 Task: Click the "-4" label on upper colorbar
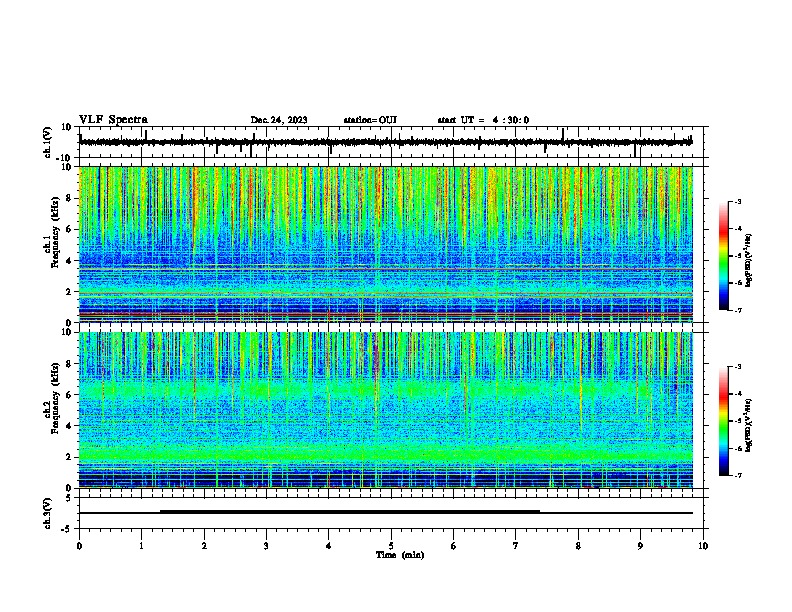(x=737, y=229)
